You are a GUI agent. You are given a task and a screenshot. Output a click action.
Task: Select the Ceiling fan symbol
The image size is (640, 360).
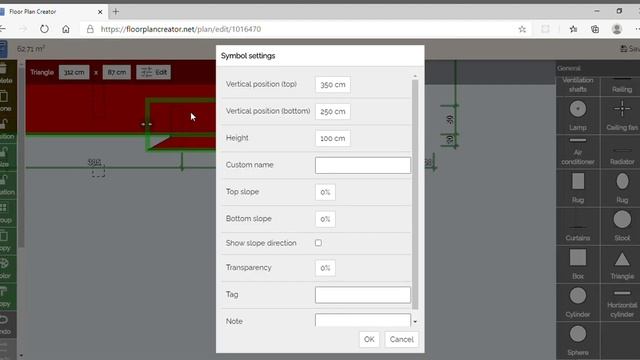click(x=622, y=116)
